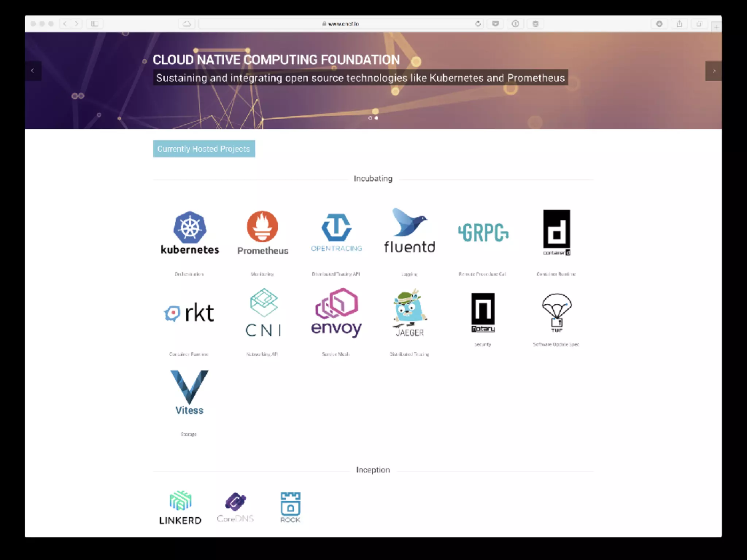Show previous banner slide with left arrow
Image resolution: width=747 pixels, height=560 pixels.
33,71
